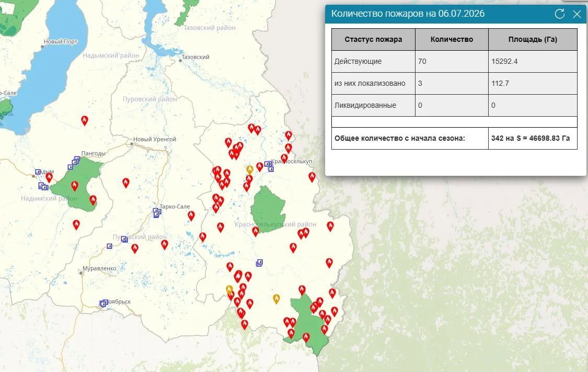
Task: Click the yellow fire marker beside the southern green reserve
Action: pyautogui.click(x=276, y=299)
